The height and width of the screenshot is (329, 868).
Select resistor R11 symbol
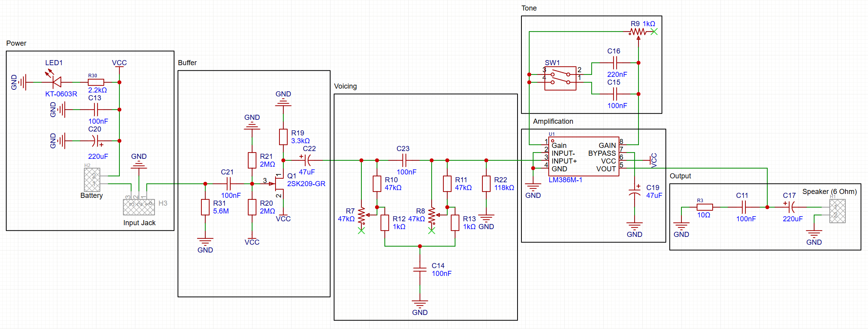[447, 184]
